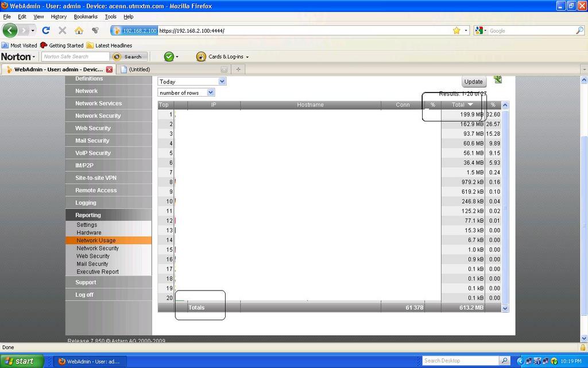Click the stop loading X icon
Viewport: 588px width, 368px height.
(63, 30)
